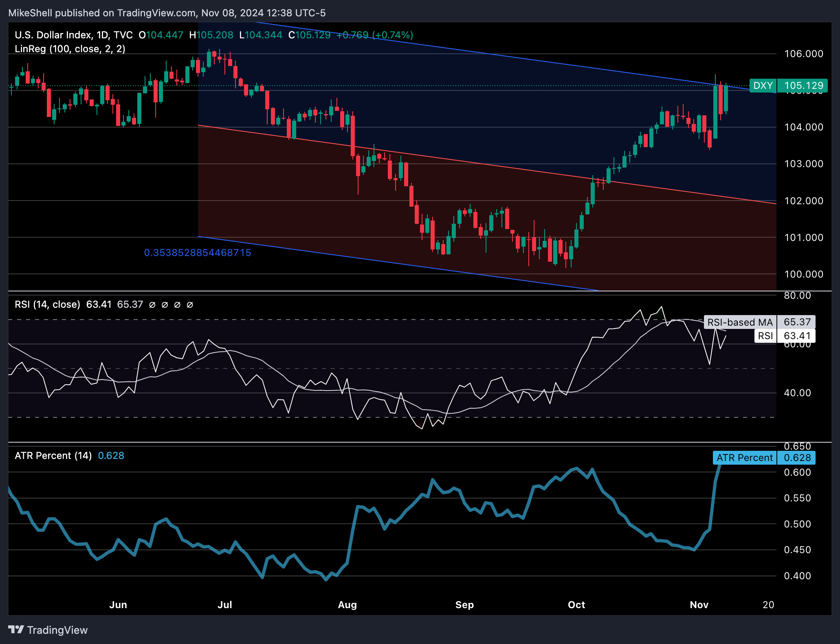Click the 104.000 price axis label
The width and height of the screenshot is (840, 644).
[804, 127]
